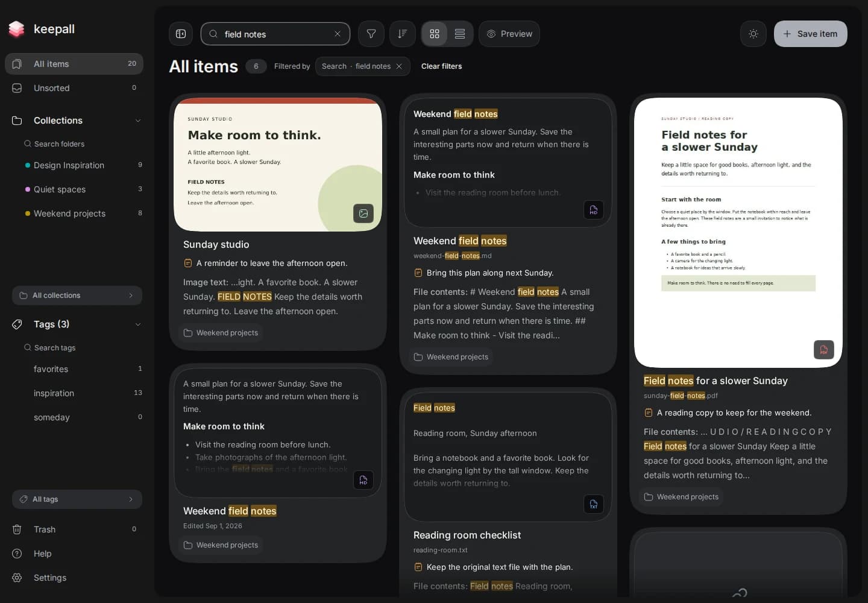Open Quiet spaces collection
The image size is (868, 603).
click(83, 189)
